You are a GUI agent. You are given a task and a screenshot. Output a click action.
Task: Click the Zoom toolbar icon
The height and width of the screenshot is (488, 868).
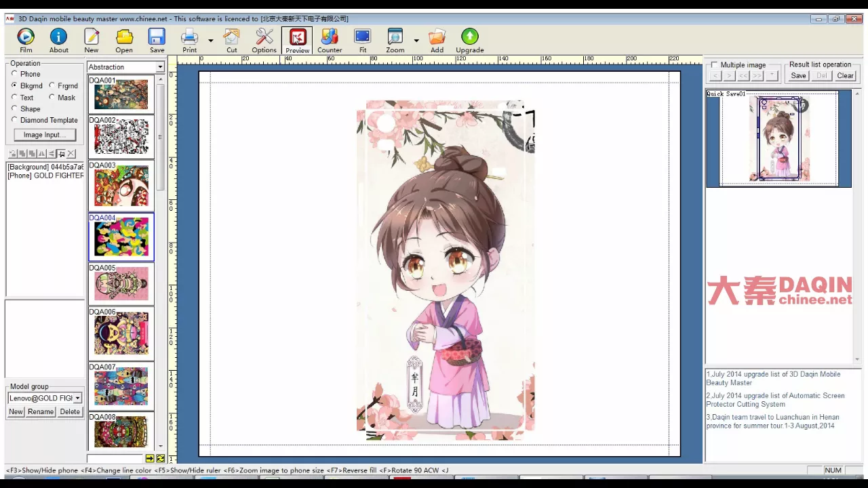(395, 41)
